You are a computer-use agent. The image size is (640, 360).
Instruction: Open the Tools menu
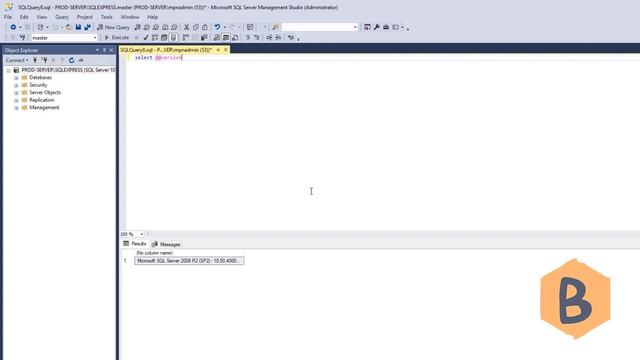coord(107,17)
